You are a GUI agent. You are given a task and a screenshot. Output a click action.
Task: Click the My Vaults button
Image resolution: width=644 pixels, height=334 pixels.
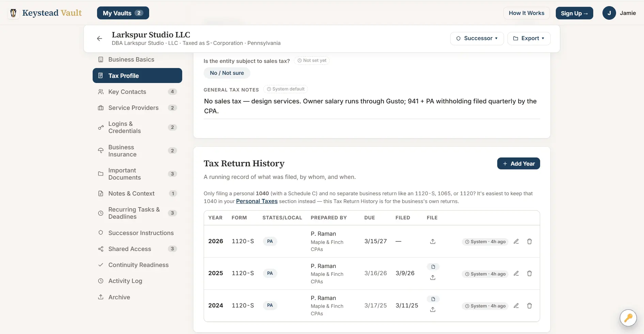[x=123, y=13]
